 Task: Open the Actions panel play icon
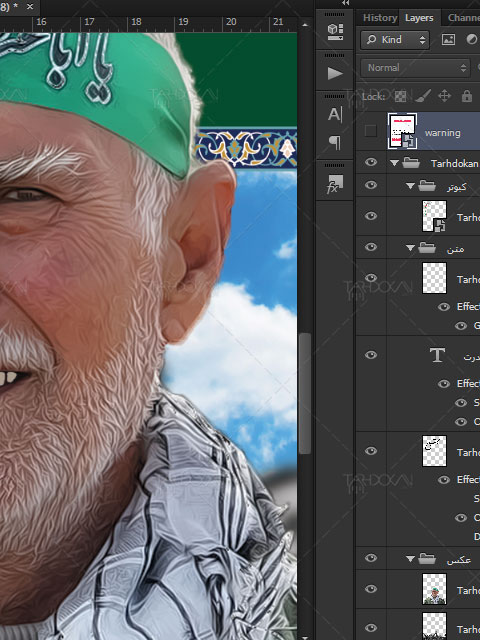coord(335,73)
